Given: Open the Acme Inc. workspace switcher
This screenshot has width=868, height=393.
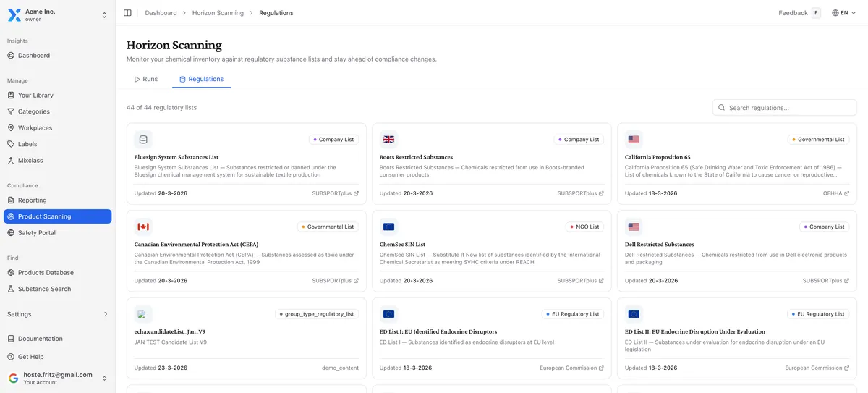Looking at the screenshot, I should click(x=58, y=15).
